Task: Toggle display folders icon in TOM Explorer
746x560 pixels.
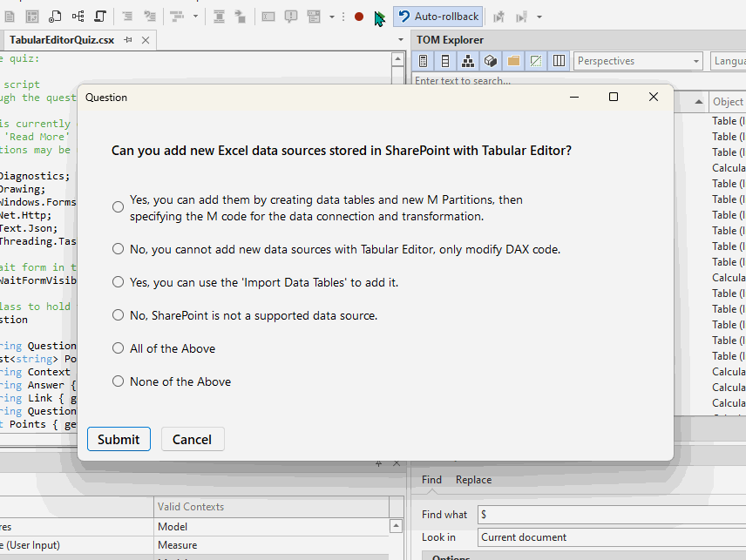Action: coord(514,60)
